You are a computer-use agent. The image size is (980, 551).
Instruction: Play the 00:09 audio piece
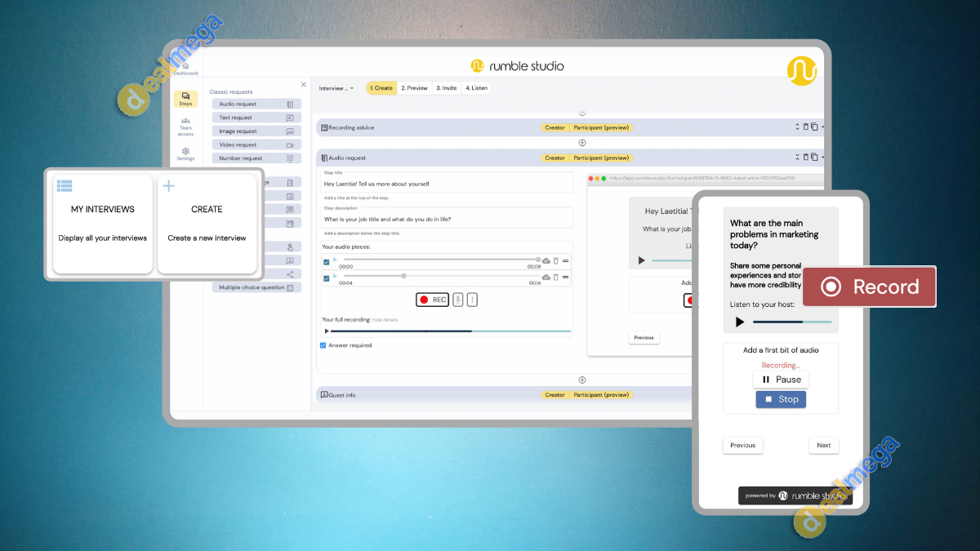(x=335, y=260)
